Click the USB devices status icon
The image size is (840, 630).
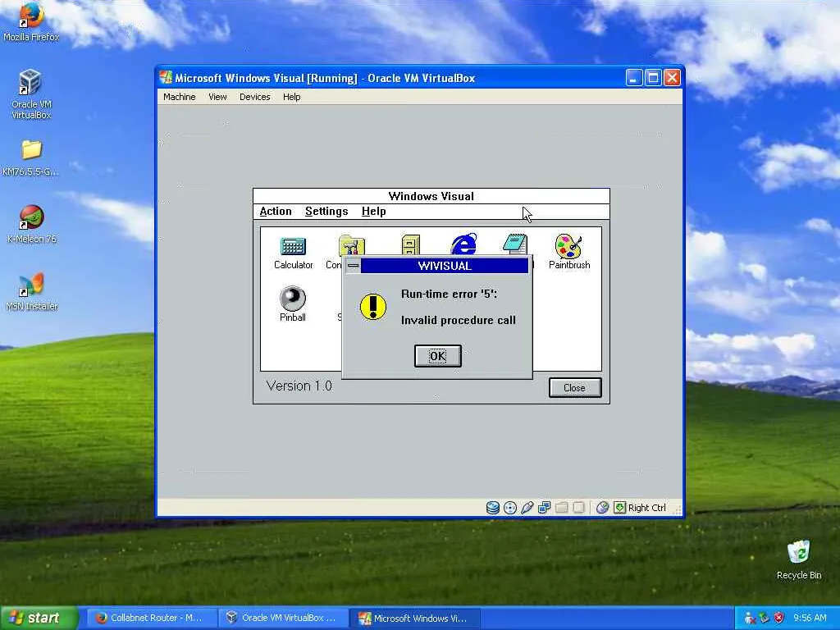point(527,507)
